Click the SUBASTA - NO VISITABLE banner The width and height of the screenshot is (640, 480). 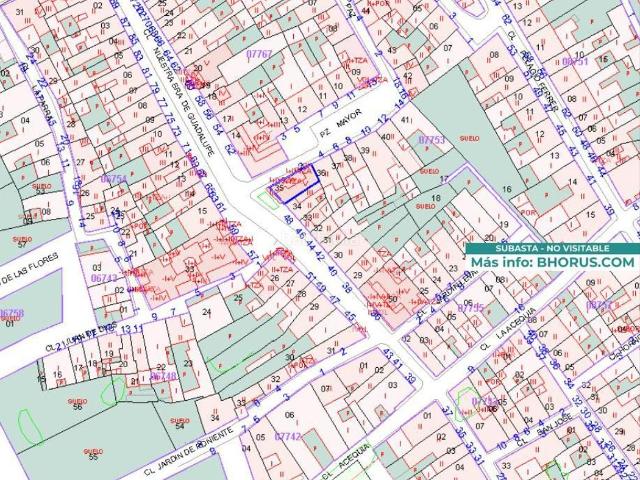pyautogui.click(x=552, y=247)
